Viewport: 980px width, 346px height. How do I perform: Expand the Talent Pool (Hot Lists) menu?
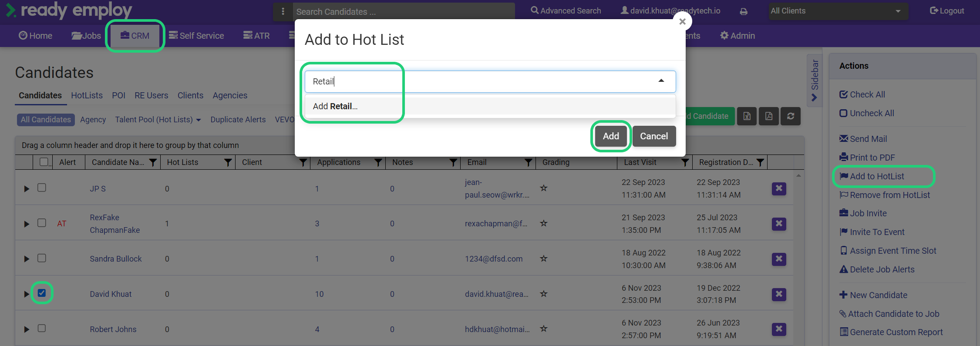158,120
